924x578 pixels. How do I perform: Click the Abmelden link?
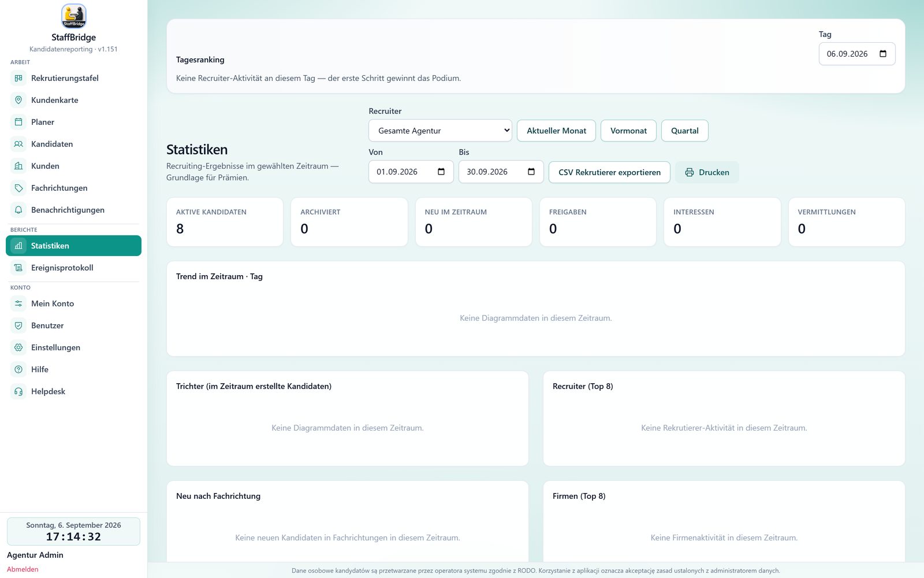(x=23, y=569)
